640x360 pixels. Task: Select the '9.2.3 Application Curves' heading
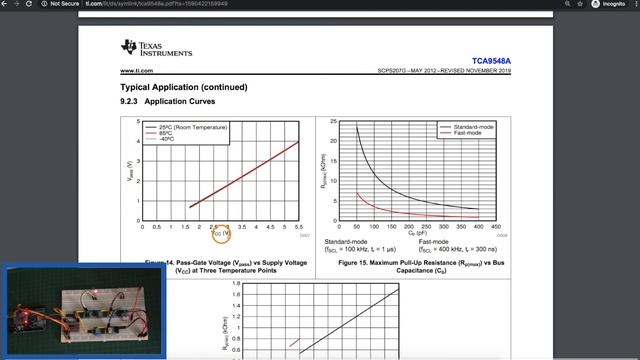(x=168, y=101)
